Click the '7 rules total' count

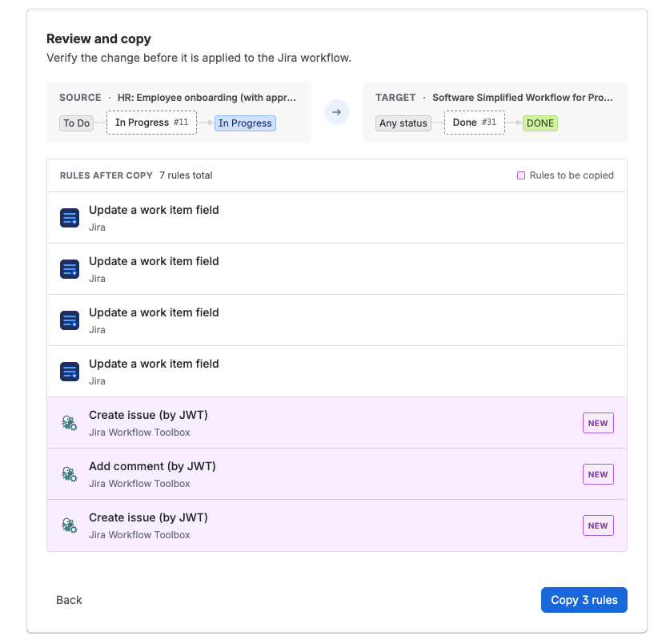(186, 175)
